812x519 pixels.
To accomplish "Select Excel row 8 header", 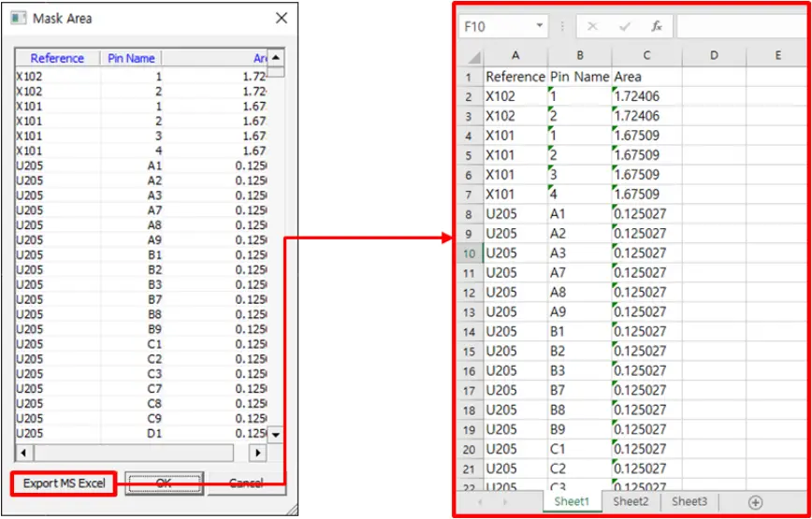I will [x=470, y=214].
